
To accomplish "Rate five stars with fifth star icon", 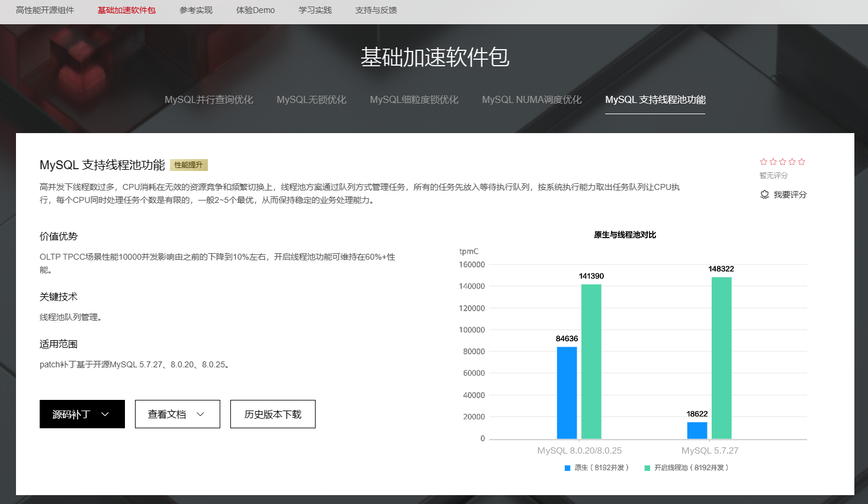I will pyautogui.click(x=802, y=161).
